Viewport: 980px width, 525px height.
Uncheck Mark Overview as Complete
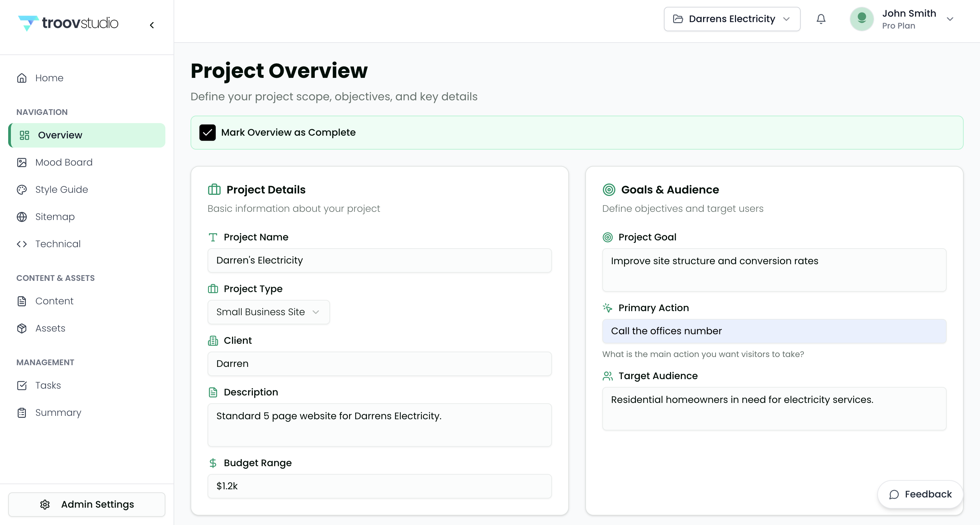tap(207, 133)
